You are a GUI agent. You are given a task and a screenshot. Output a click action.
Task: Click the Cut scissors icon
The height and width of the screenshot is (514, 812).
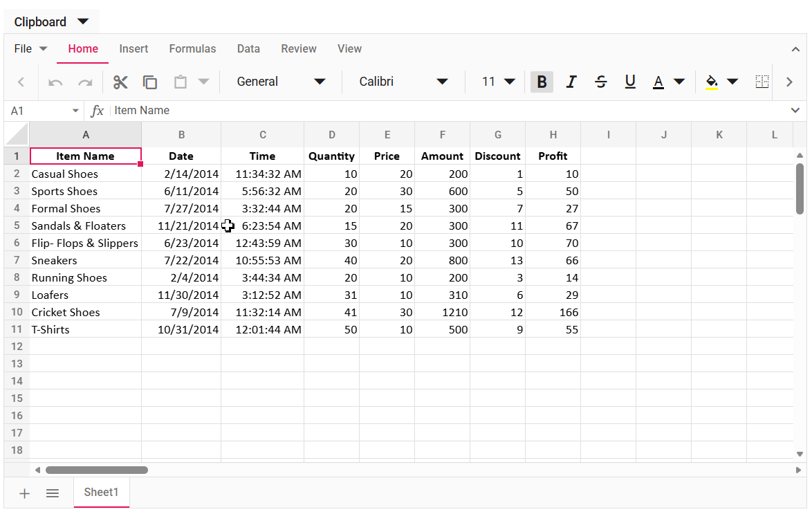click(120, 82)
